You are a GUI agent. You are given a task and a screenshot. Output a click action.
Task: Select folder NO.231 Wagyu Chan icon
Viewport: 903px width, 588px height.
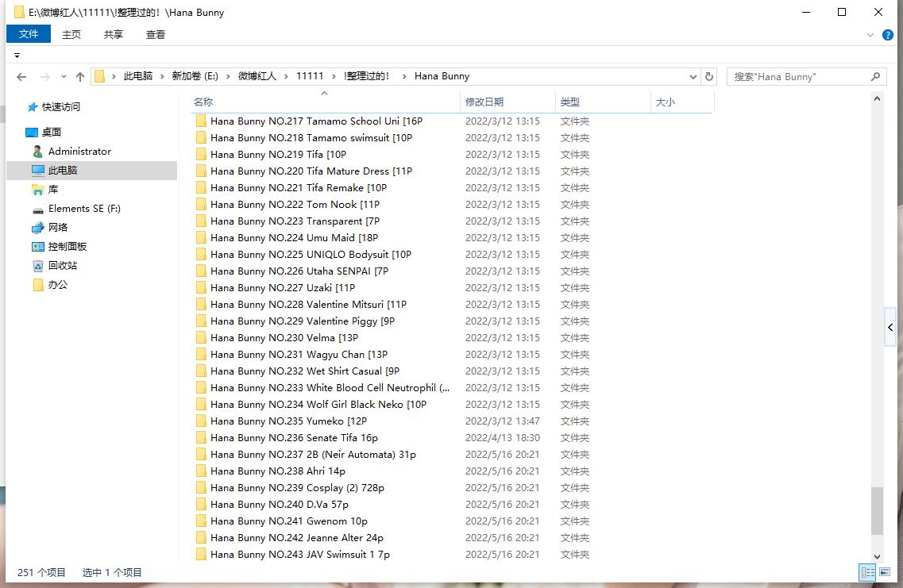point(201,355)
